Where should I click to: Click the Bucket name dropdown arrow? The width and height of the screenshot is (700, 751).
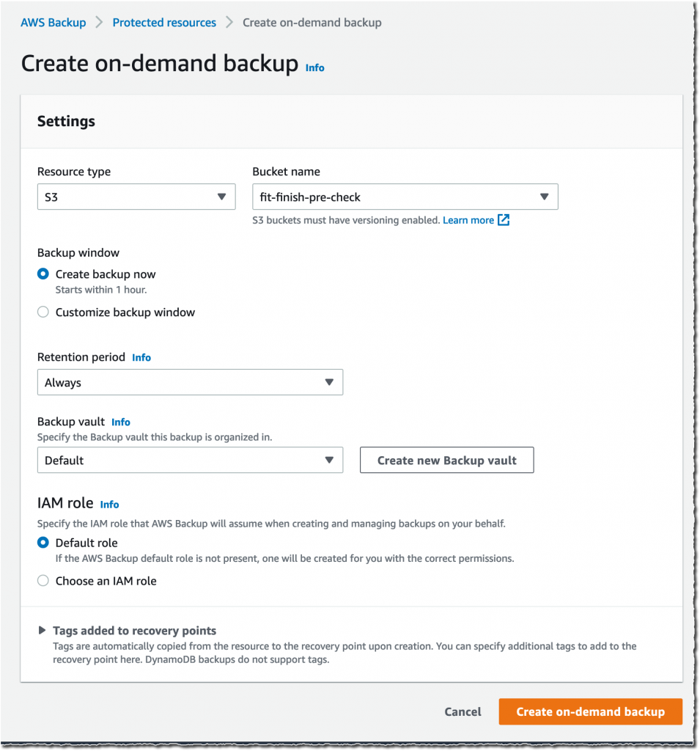pyautogui.click(x=545, y=197)
